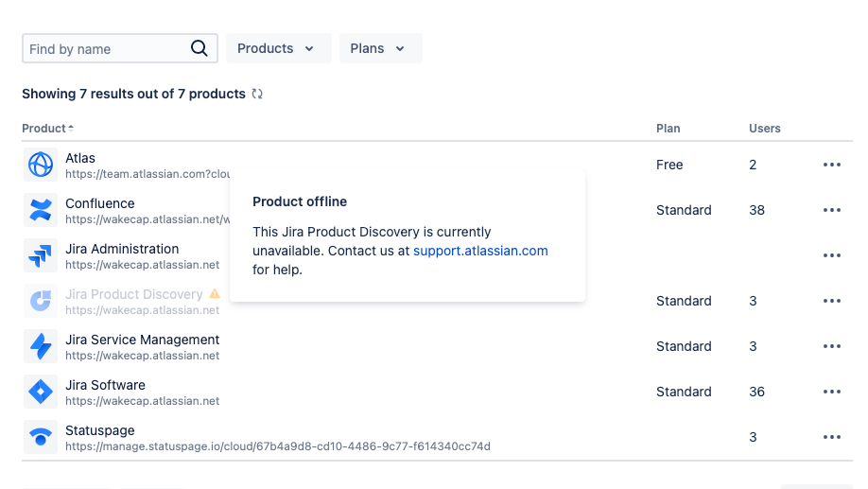The image size is (868, 489).
Task: Click the Users column header
Action: [x=765, y=128]
